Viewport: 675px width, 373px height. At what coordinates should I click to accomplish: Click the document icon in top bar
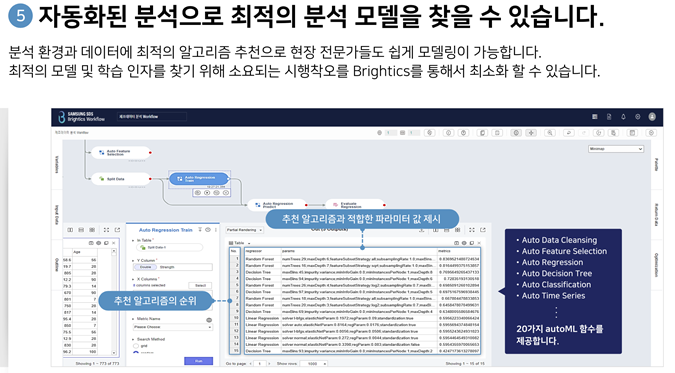pyautogui.click(x=609, y=117)
